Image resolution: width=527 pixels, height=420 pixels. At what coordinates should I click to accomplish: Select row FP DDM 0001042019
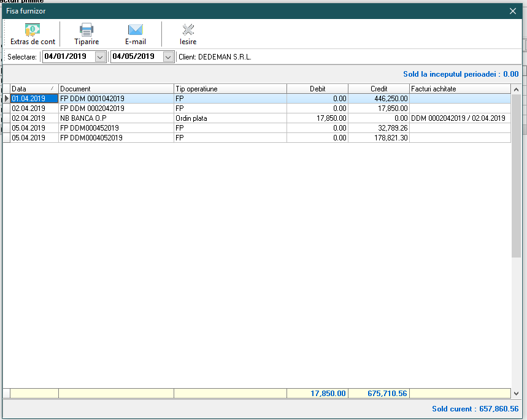[x=92, y=98]
